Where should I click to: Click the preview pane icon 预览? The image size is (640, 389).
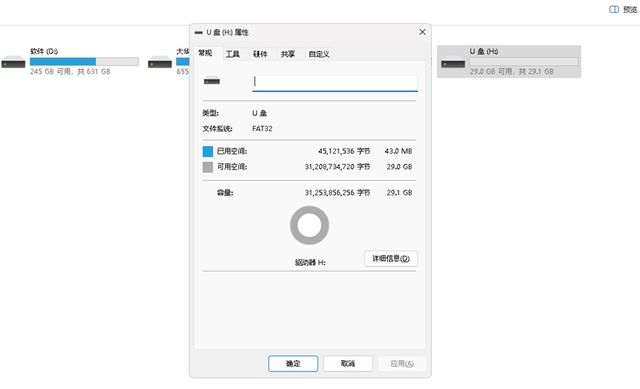tap(614, 9)
